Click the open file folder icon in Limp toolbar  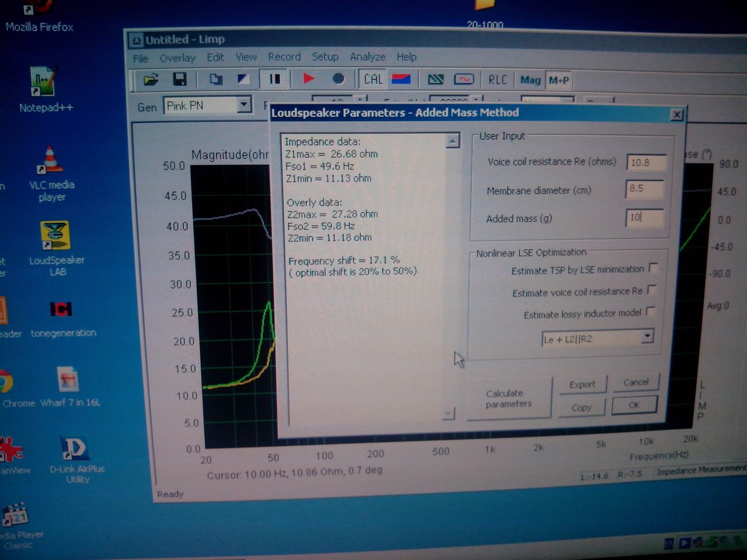pyautogui.click(x=151, y=79)
